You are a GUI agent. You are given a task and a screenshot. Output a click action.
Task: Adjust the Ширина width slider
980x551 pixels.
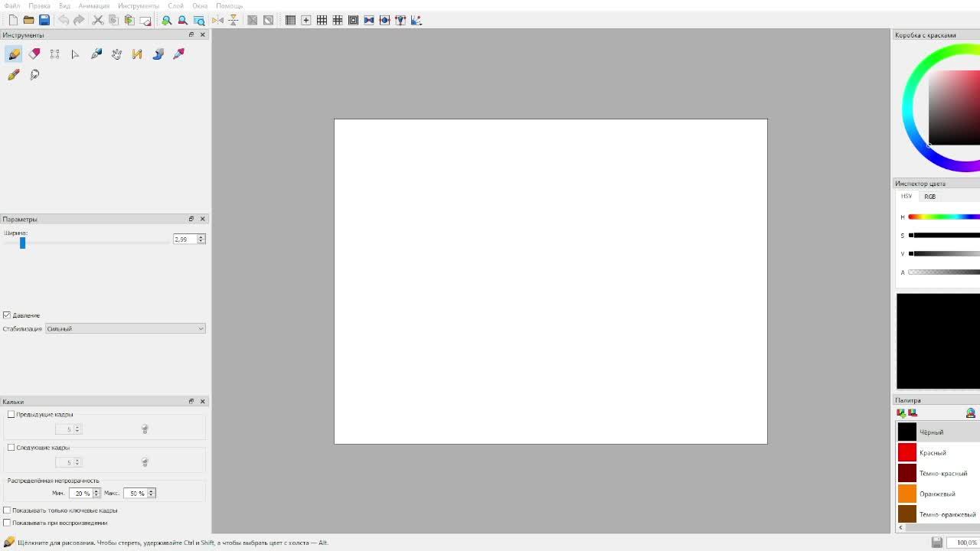[86, 243]
